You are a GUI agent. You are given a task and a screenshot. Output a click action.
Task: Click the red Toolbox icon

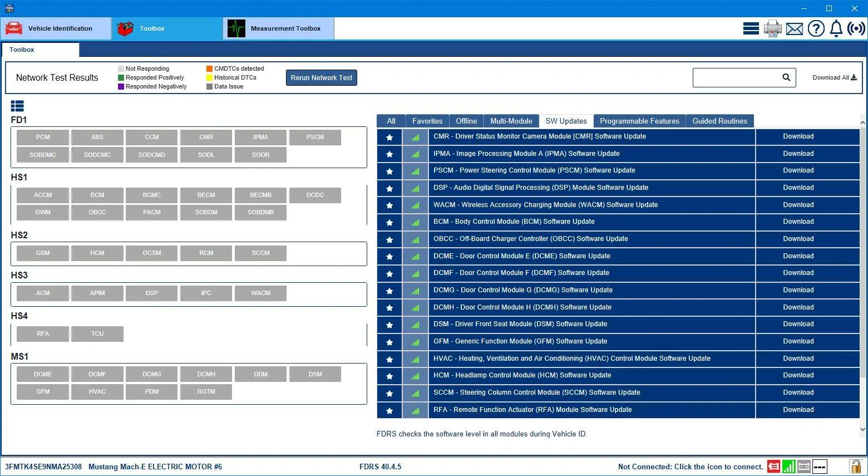tap(125, 28)
